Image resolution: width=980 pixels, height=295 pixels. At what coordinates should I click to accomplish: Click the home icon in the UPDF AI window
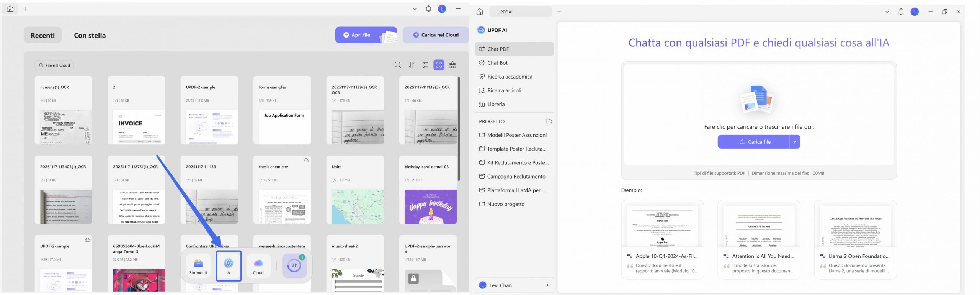[x=480, y=12]
